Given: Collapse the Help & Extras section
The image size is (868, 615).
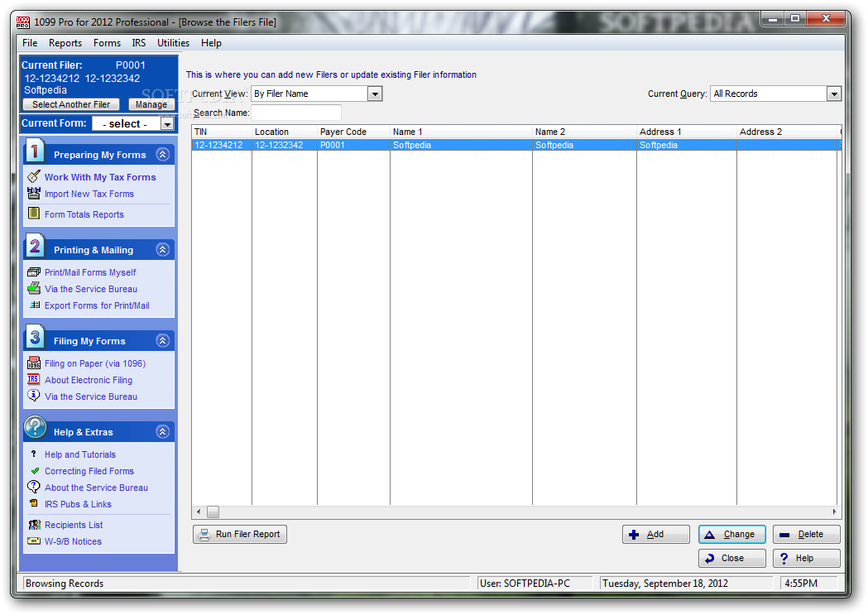Looking at the screenshot, I should [x=163, y=432].
